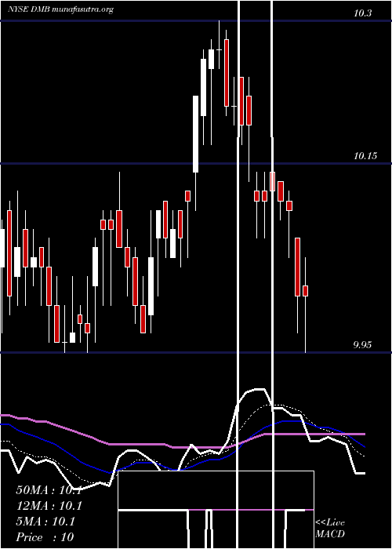392x549 pixels.
Task: Click the 9.95 price level label
Action: [362, 345]
